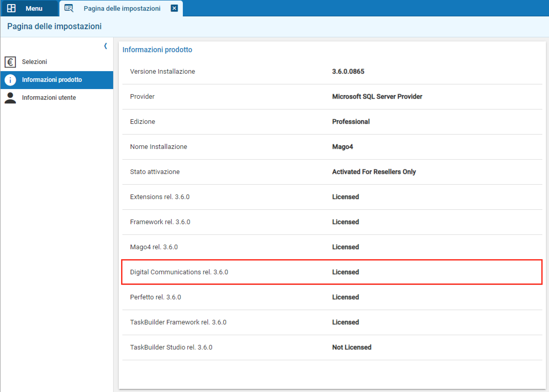This screenshot has height=392, width=549.
Task: Open the Informazioni prodotto section
Action: [x=57, y=80]
